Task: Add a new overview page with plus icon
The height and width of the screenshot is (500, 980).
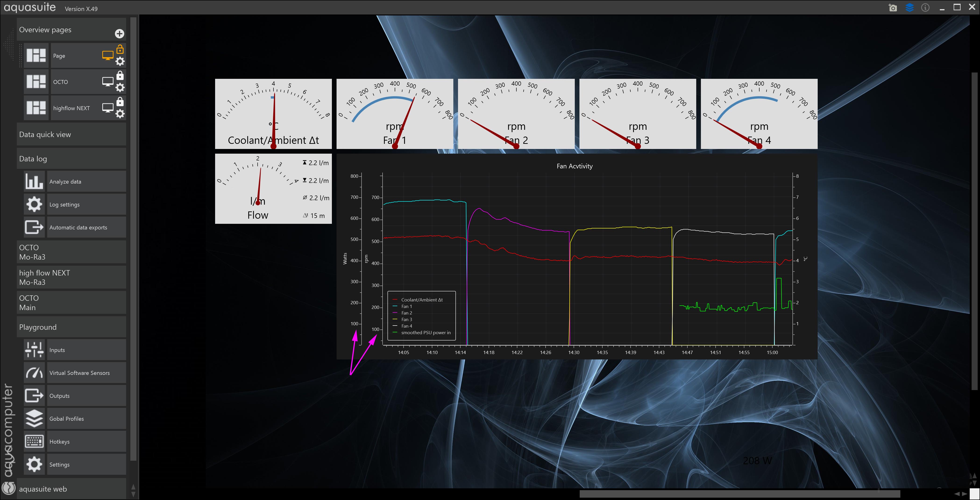Action: pyautogui.click(x=119, y=33)
